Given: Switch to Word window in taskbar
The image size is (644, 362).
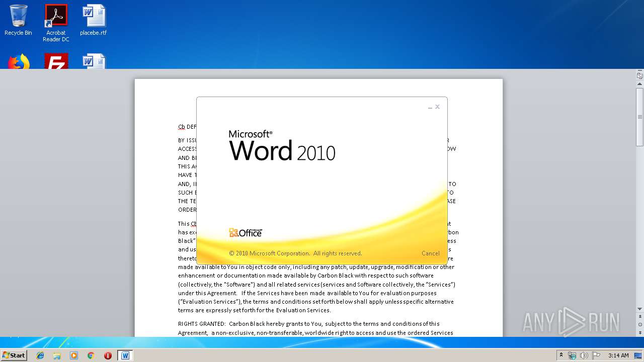Looking at the screenshot, I should [x=125, y=355].
